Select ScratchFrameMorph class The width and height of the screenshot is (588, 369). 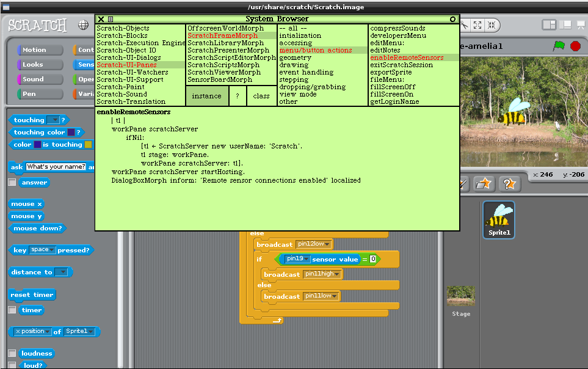[x=231, y=35]
